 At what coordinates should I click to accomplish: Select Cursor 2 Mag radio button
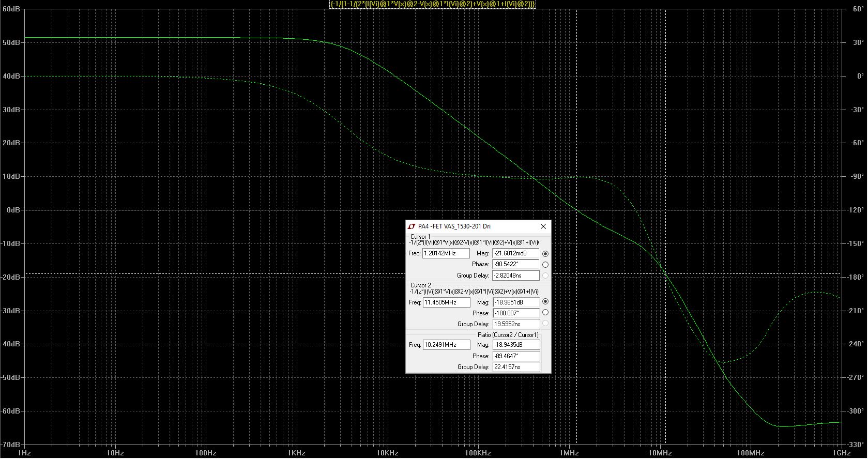(545, 301)
